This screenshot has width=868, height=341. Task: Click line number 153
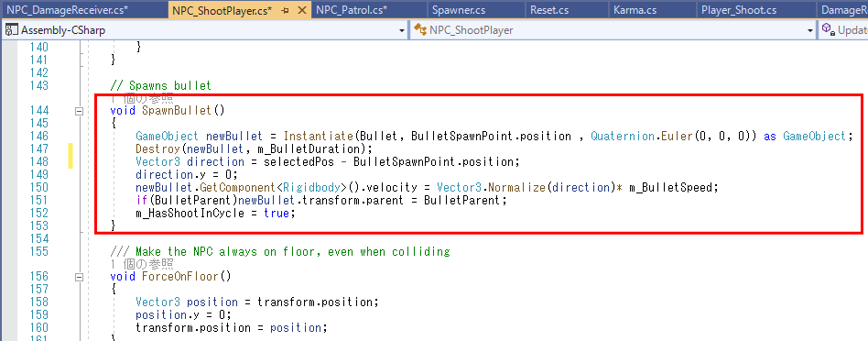coord(40,225)
